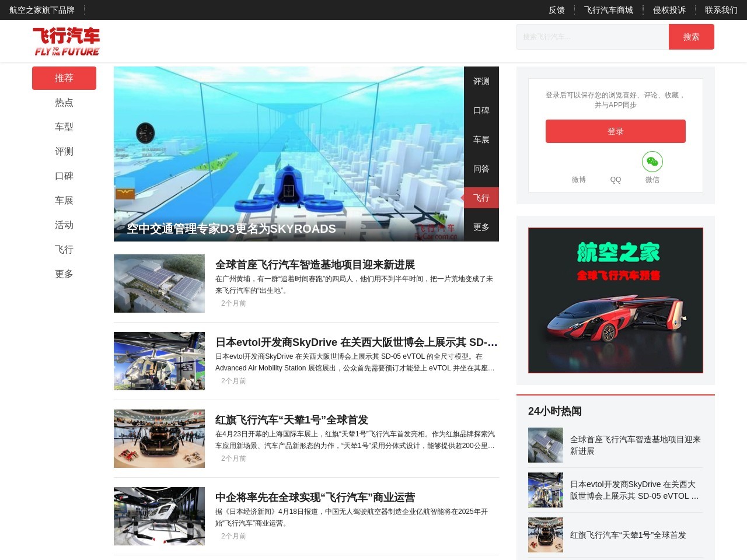Open 智造基地 story in 24小时热闻
This screenshot has width=747, height=560.
[636, 445]
